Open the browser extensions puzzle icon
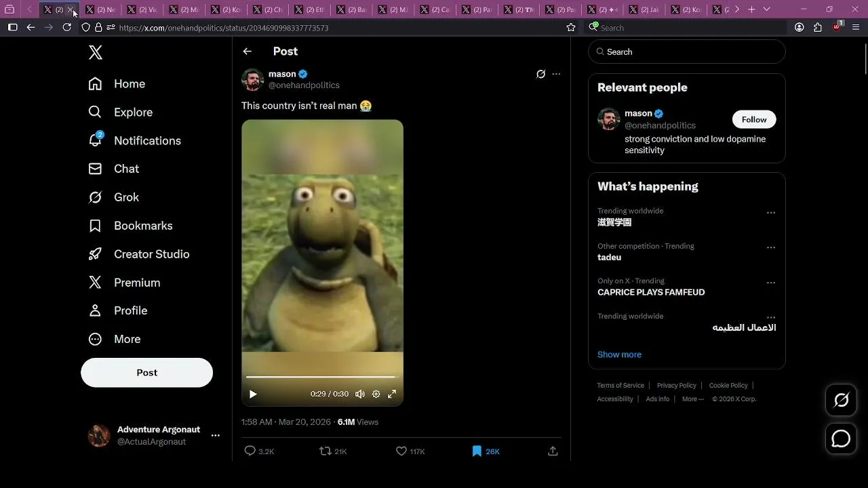The width and height of the screenshot is (868, 488). [818, 27]
